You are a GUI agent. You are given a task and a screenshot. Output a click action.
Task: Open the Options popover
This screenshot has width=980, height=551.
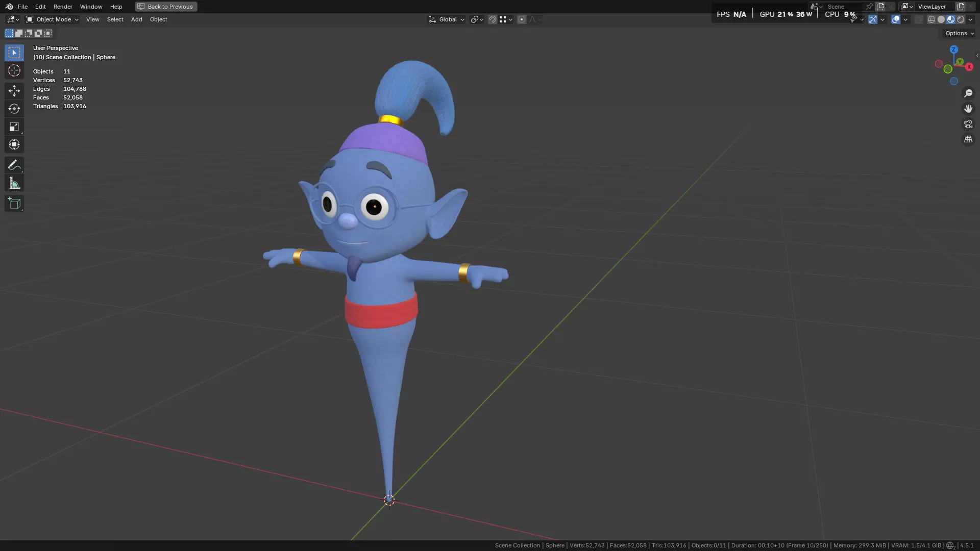tap(960, 33)
